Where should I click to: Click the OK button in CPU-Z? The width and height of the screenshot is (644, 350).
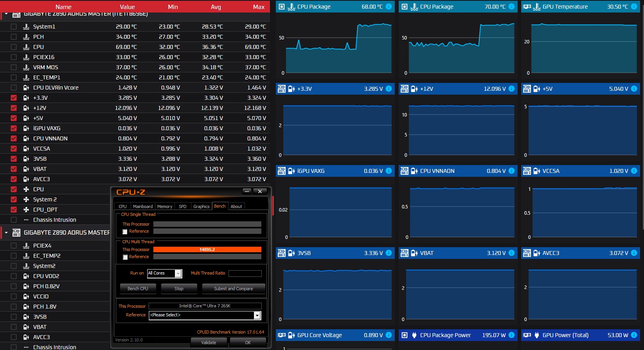(248, 343)
